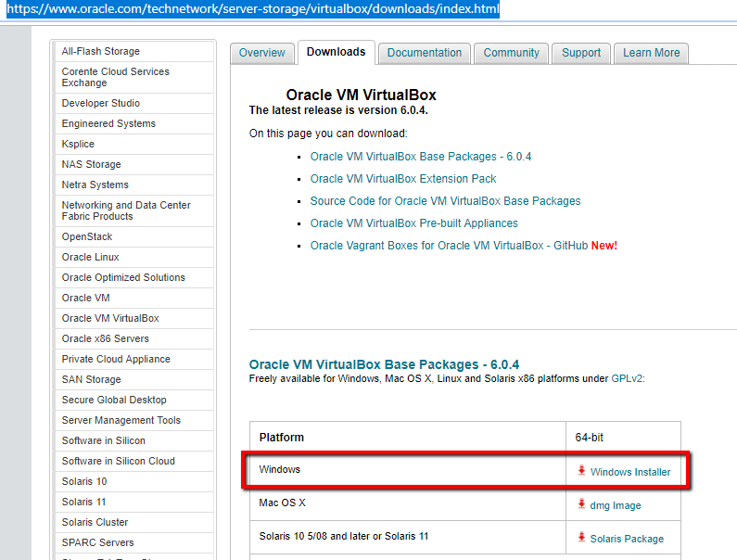The image size is (737, 560).
Task: Open Server Management Tools sidebar item
Action: 134,420
